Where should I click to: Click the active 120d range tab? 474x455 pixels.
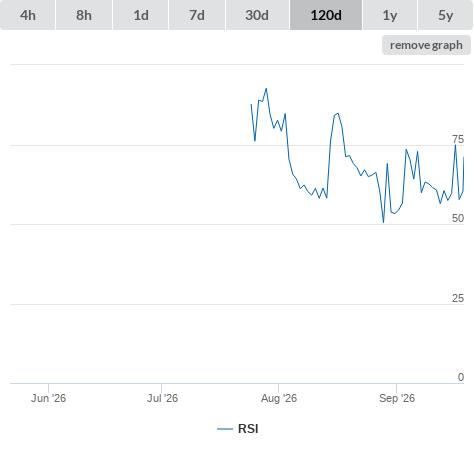(x=326, y=15)
